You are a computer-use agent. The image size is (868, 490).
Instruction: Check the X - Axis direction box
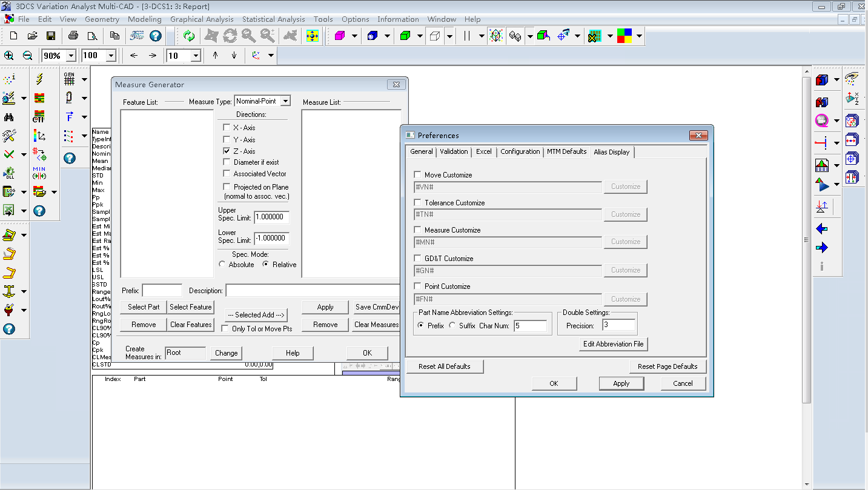[227, 128]
